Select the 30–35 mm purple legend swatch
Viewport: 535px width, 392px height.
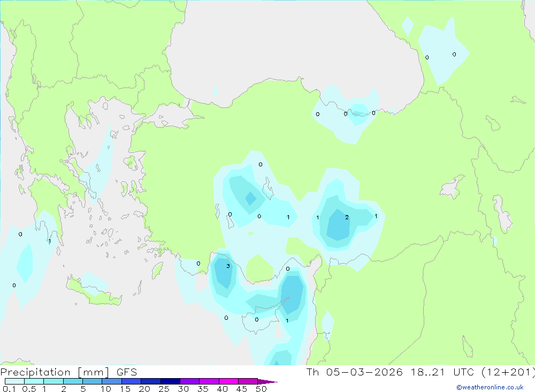[190, 381]
